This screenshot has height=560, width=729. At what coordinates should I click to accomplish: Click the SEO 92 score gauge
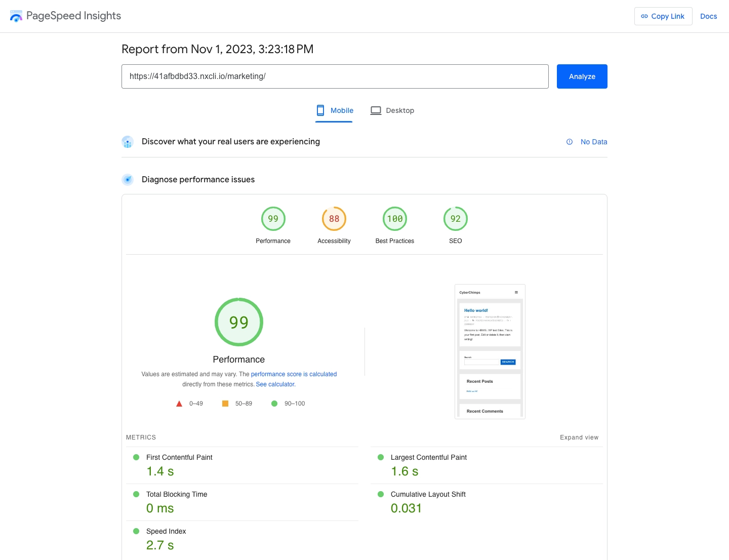(x=455, y=219)
